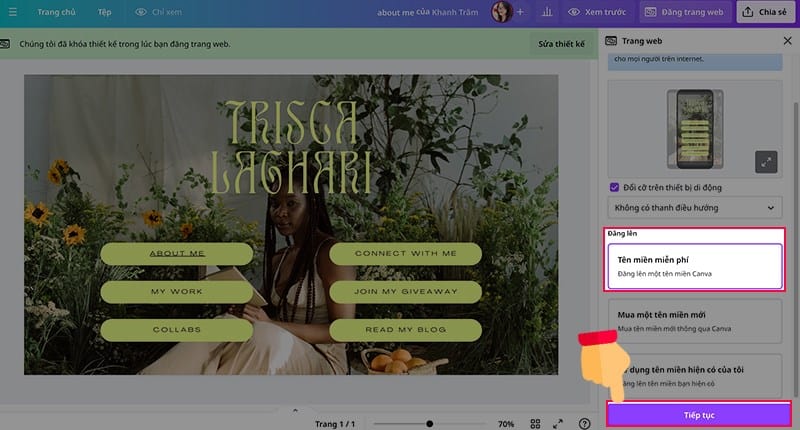The width and height of the screenshot is (800, 430).
Task: Open the Không có thanh điều hướng dropdown
Action: point(695,208)
